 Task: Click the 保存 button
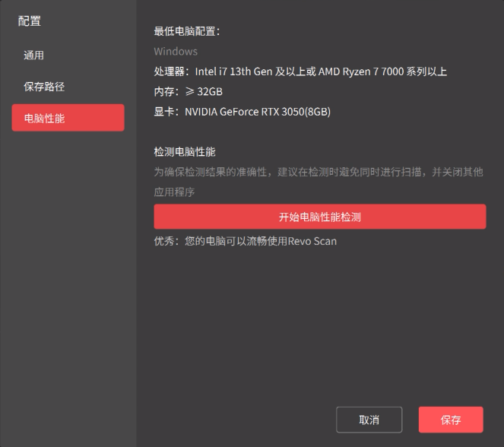[451, 420]
